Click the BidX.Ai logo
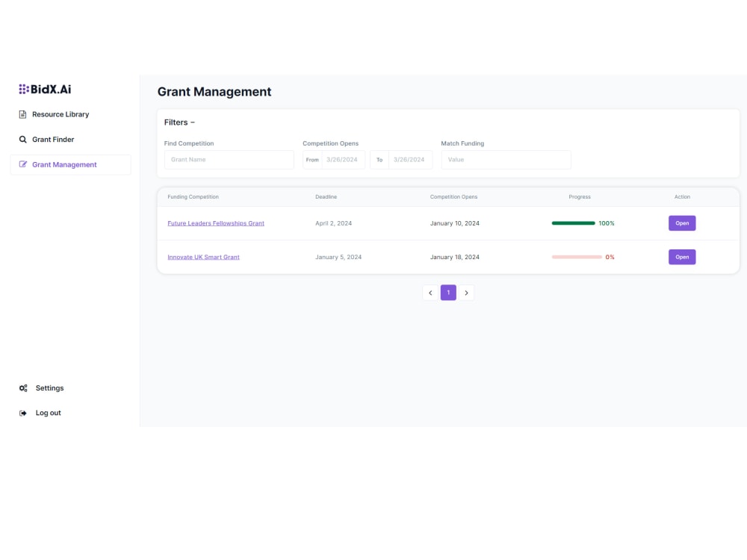Viewport: 747px width, 560px height. click(x=45, y=89)
